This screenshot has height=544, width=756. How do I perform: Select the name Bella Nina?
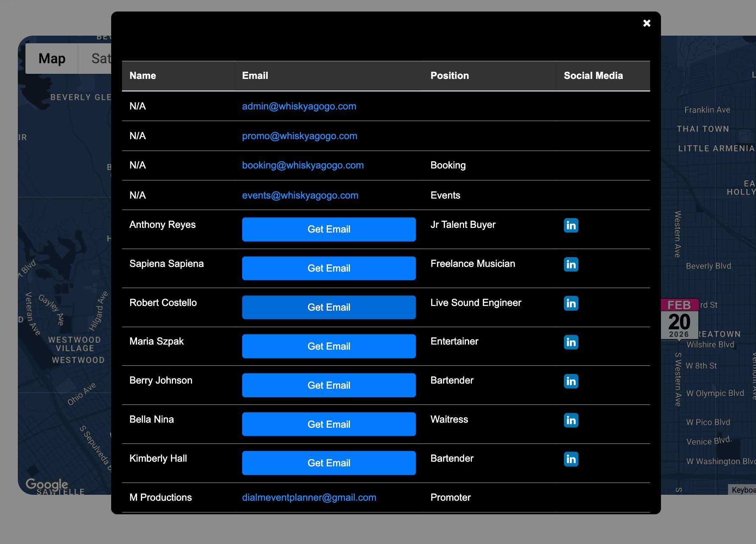point(151,419)
